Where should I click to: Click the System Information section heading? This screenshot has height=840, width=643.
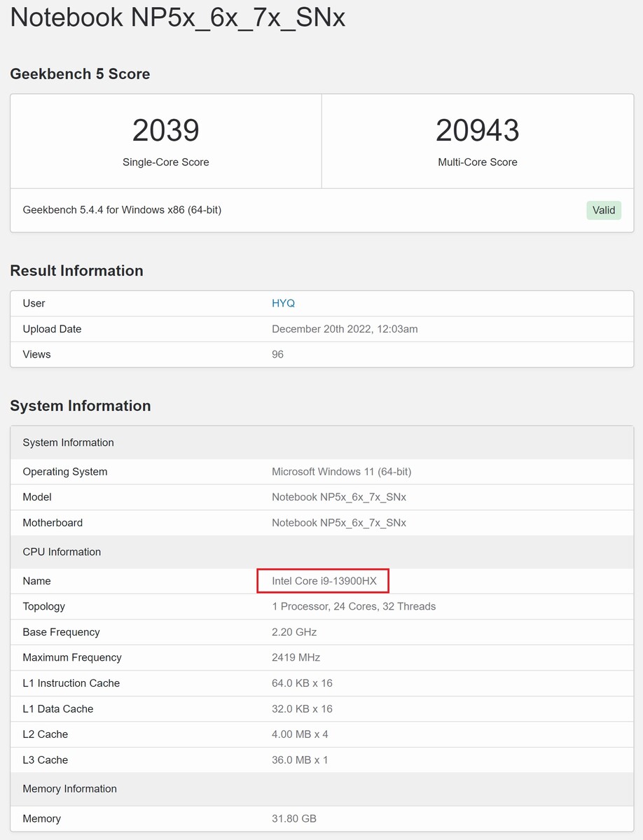point(81,406)
